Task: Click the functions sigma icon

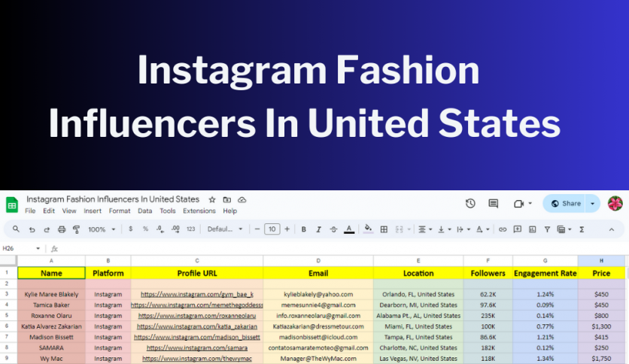Action: pos(582,229)
